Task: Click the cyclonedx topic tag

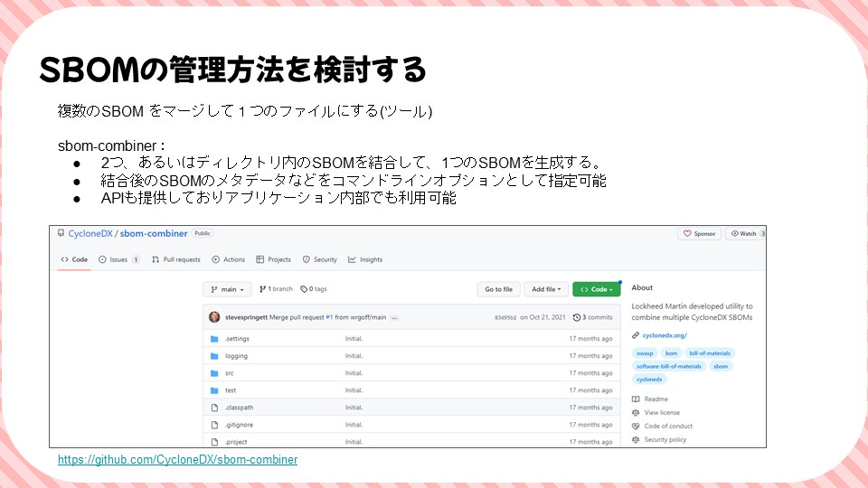Action: click(649, 380)
